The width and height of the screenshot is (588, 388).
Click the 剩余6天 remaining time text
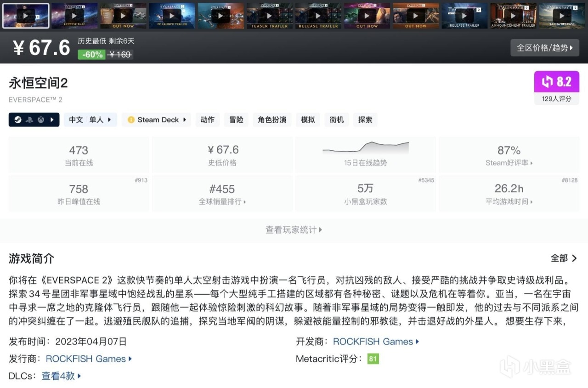tap(122, 41)
